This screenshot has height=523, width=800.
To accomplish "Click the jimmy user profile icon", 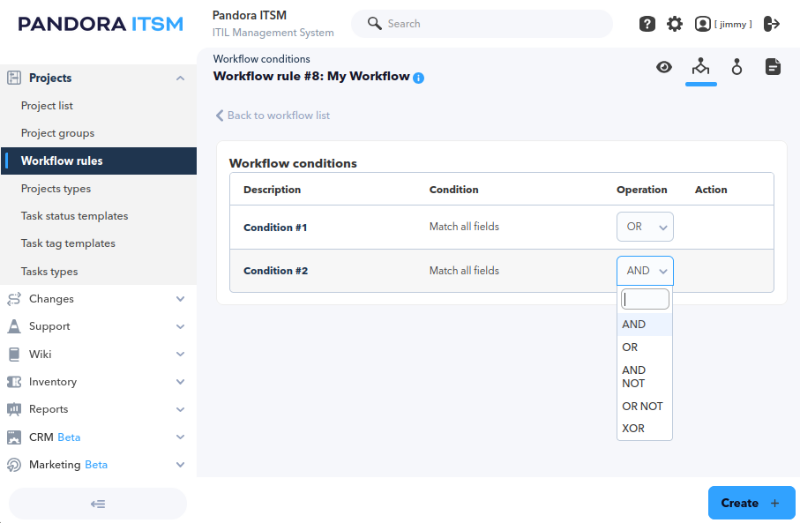I will 703,23.
